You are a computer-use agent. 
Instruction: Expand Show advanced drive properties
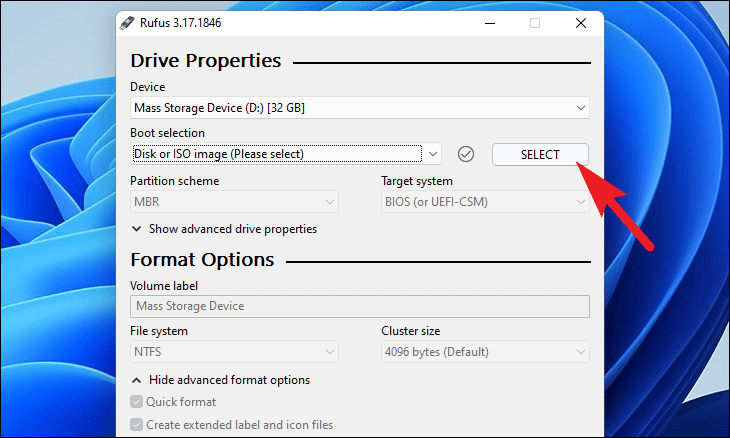pyautogui.click(x=233, y=229)
